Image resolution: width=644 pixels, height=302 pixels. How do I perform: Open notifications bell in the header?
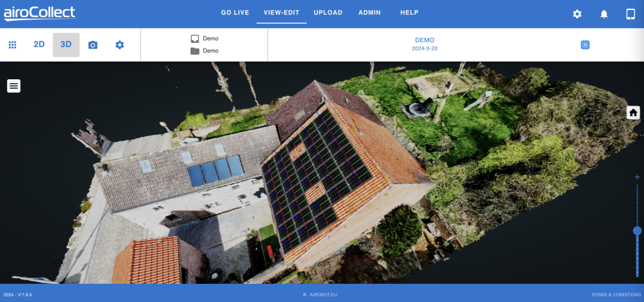pos(604,14)
